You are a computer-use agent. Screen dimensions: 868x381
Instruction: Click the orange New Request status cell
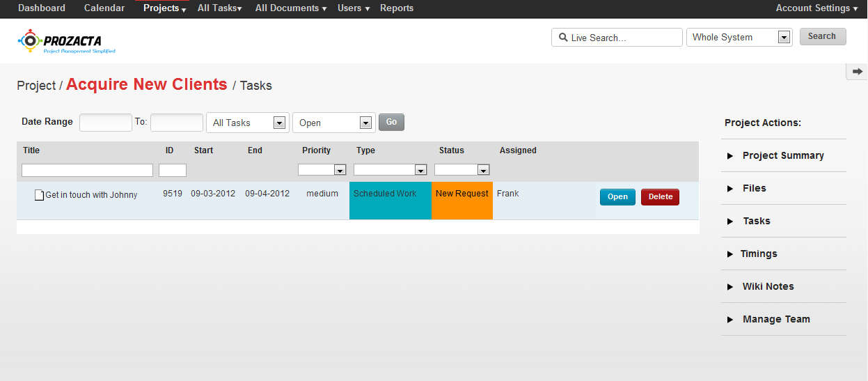click(462, 200)
